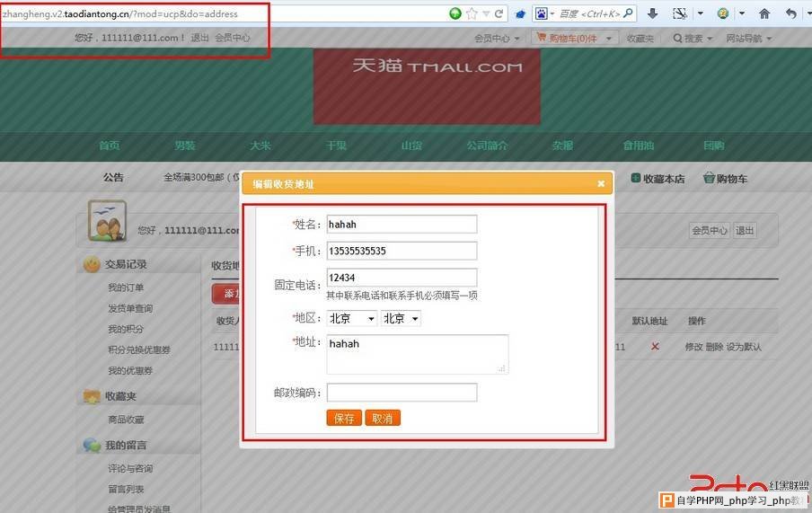The image size is (812, 513).
Task: Close the edit shipping address dialog
Action: click(x=601, y=183)
